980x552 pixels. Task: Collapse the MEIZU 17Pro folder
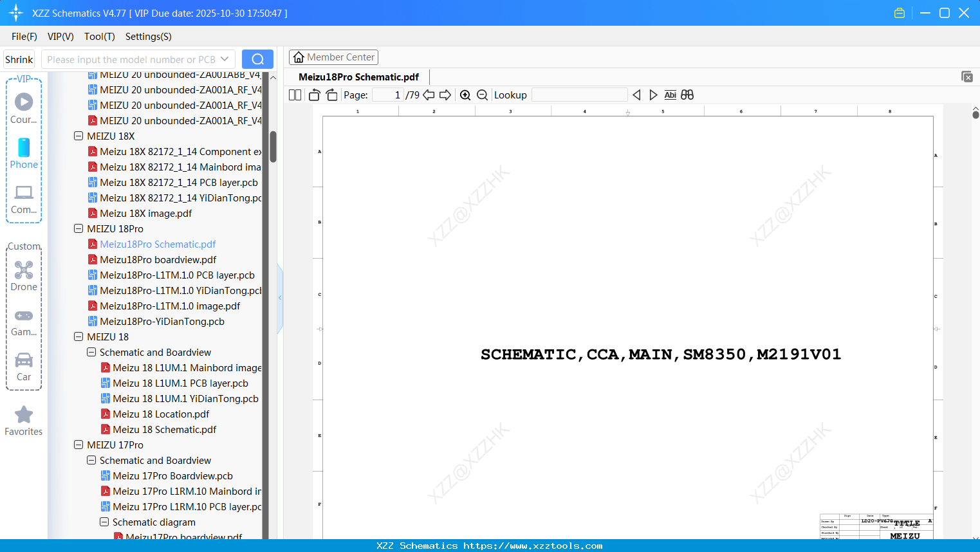point(79,445)
